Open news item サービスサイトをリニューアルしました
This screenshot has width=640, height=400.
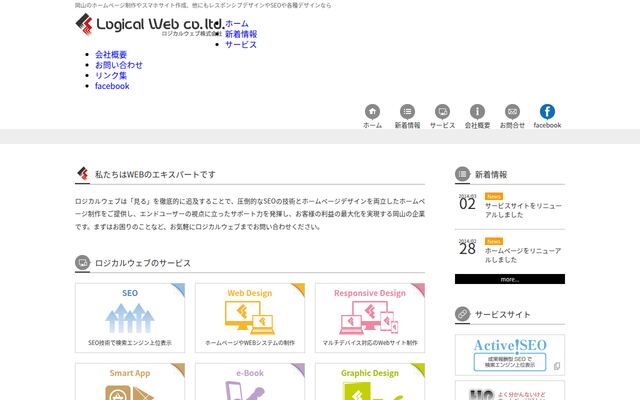point(523,210)
